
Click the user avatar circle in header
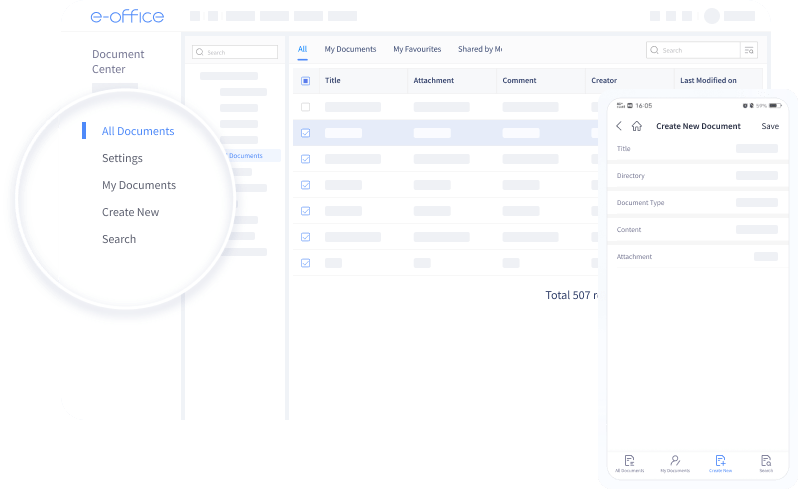711,16
